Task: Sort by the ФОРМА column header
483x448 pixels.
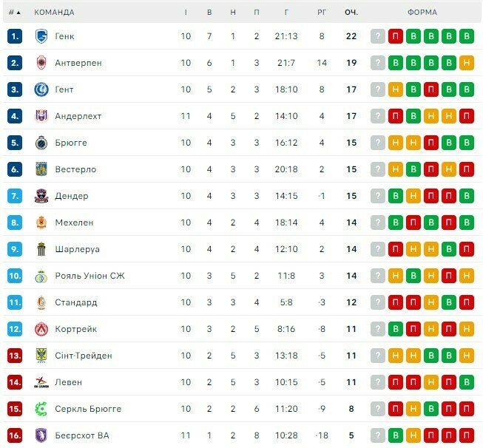Action: point(422,12)
